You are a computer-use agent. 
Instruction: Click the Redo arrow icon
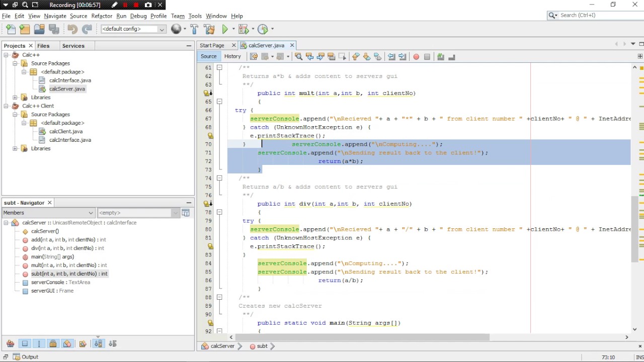pyautogui.click(x=87, y=29)
